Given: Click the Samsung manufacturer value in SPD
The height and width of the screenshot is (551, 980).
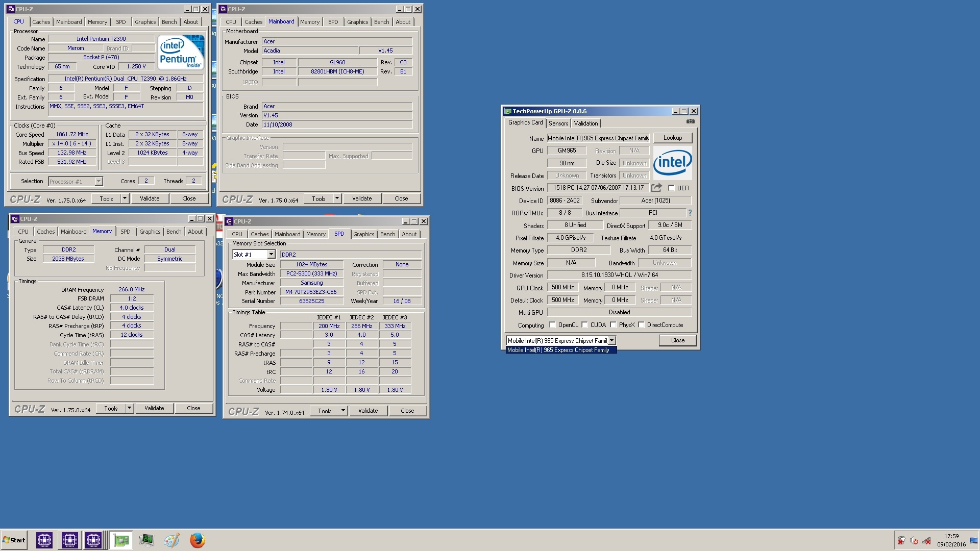Looking at the screenshot, I should pyautogui.click(x=311, y=283).
